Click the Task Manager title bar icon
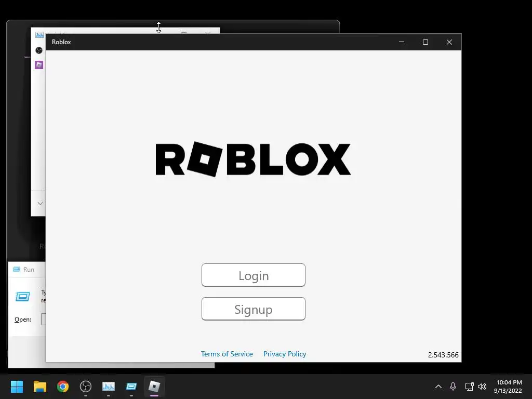Screen dimensions: 532x399 coord(39,35)
